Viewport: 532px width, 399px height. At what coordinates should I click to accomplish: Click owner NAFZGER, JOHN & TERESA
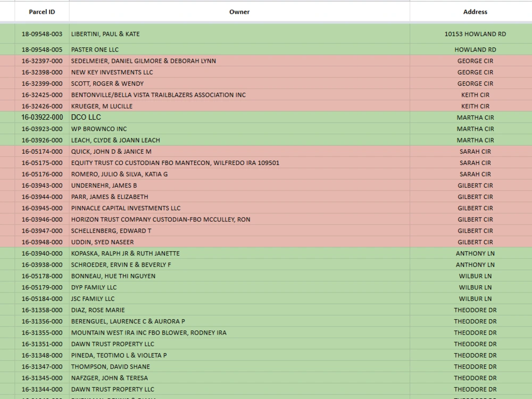point(239,378)
